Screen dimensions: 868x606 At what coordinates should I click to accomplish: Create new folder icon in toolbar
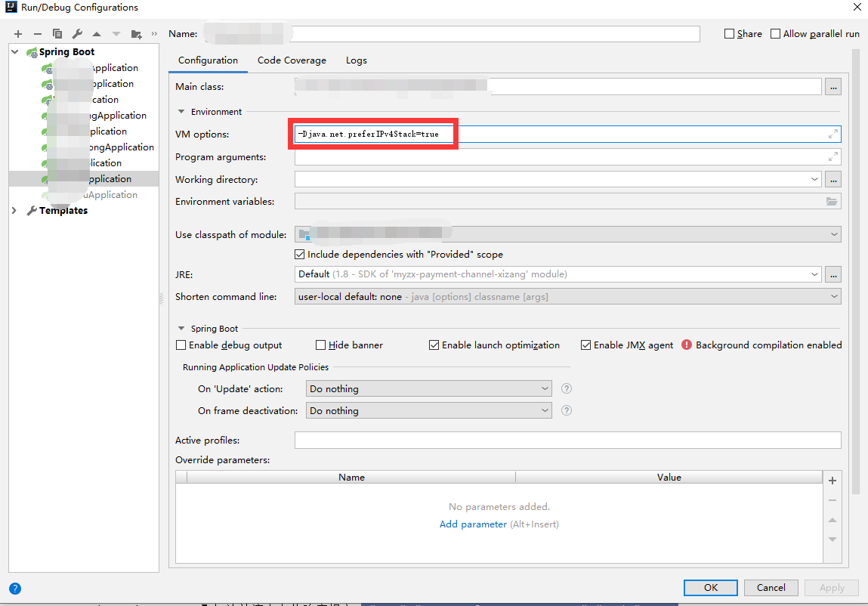136,34
